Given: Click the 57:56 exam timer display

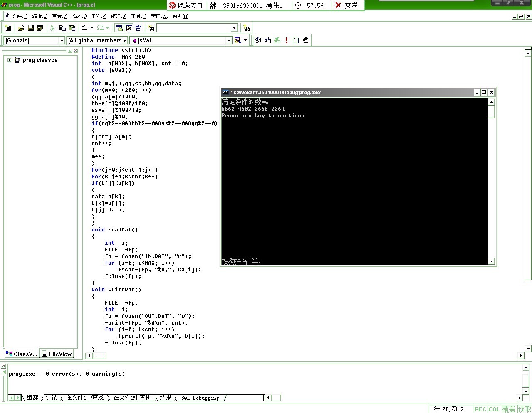Looking at the screenshot, I should click(315, 5).
